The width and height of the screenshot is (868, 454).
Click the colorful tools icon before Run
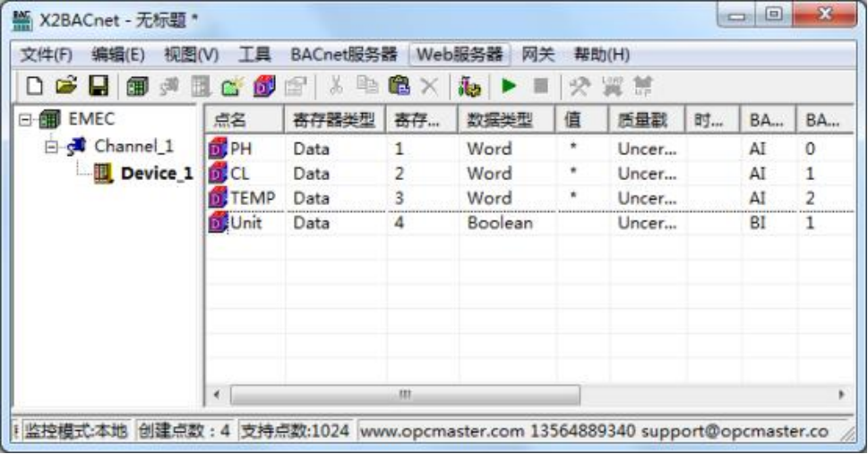(x=469, y=86)
